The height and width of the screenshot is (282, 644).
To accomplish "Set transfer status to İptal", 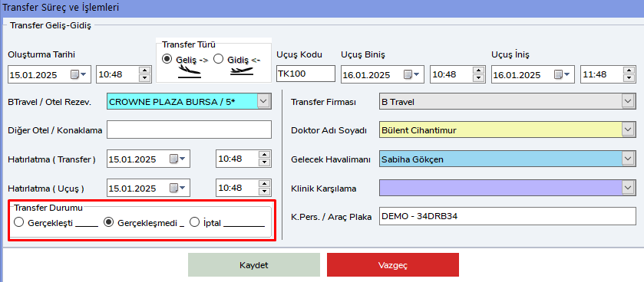I will (194, 222).
